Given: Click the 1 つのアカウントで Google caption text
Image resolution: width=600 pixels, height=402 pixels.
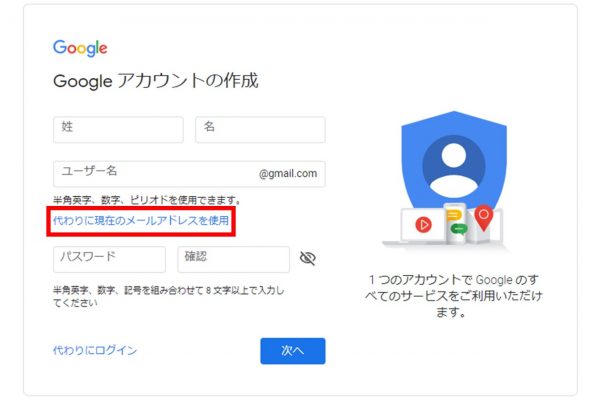Looking at the screenshot, I should point(453,296).
